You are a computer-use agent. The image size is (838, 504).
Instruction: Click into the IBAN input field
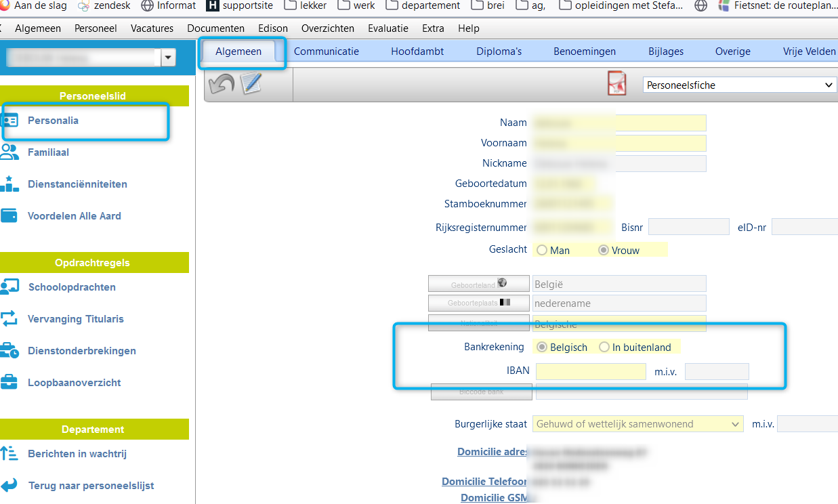point(591,371)
